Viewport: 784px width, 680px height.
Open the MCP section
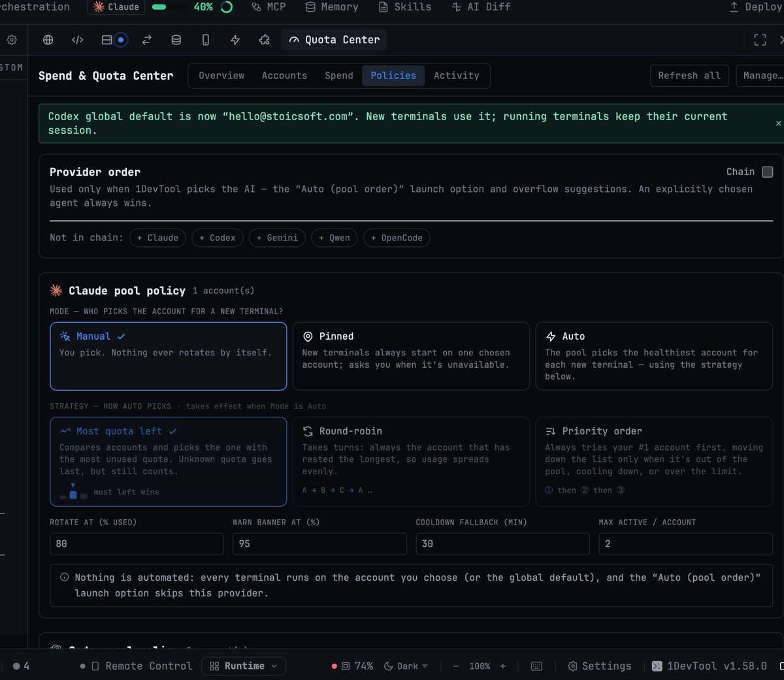click(x=269, y=7)
